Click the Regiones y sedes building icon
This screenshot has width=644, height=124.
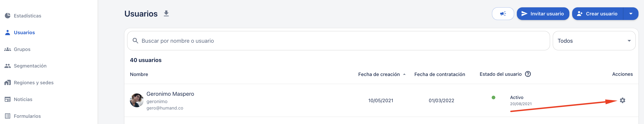8,83
